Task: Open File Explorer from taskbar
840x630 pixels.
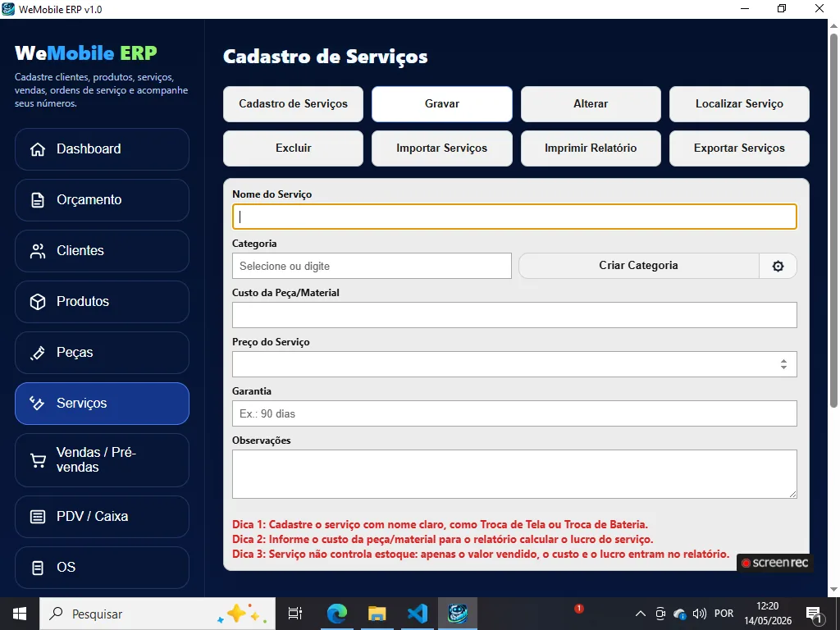Action: tap(377, 614)
